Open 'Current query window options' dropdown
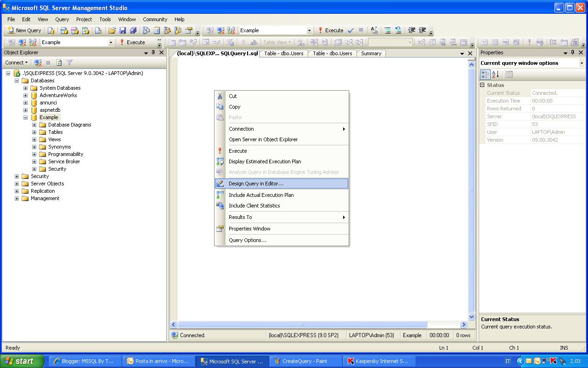 click(581, 63)
